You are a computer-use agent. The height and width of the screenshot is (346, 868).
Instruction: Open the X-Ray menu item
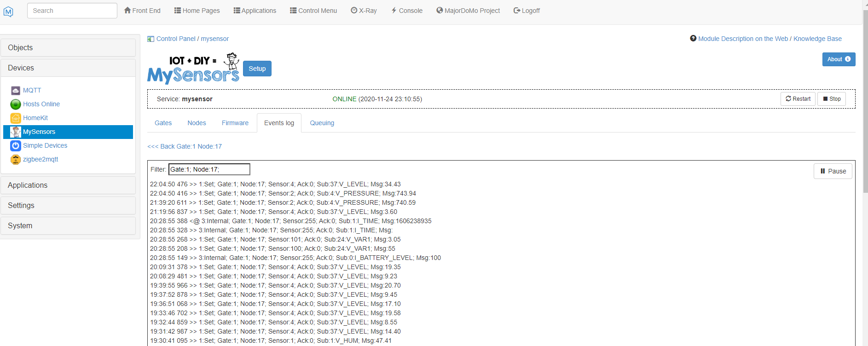[x=364, y=11]
